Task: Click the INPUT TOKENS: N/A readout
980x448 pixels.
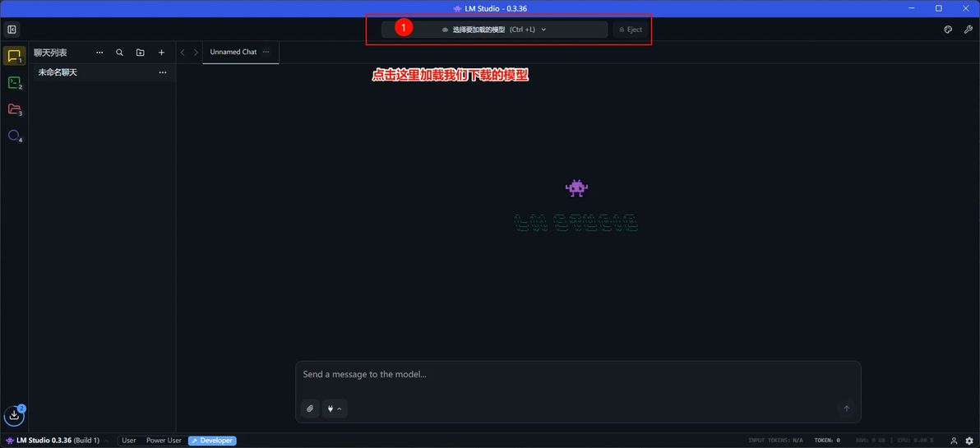Action: 775,441
